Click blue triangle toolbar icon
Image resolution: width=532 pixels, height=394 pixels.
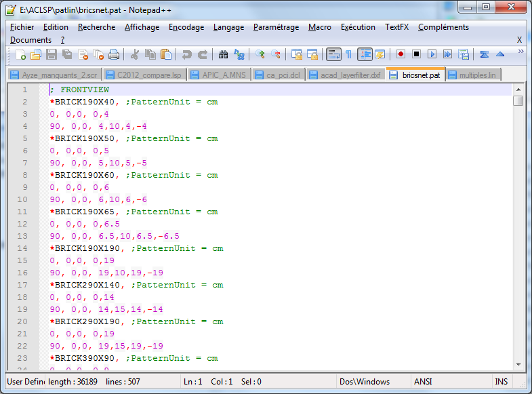(500, 54)
